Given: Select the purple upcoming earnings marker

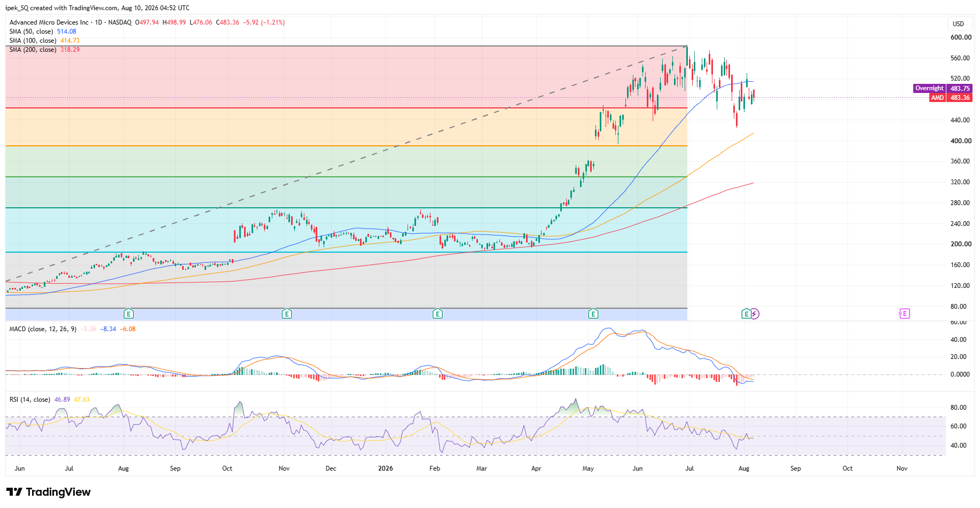Looking at the screenshot, I should 904,314.
